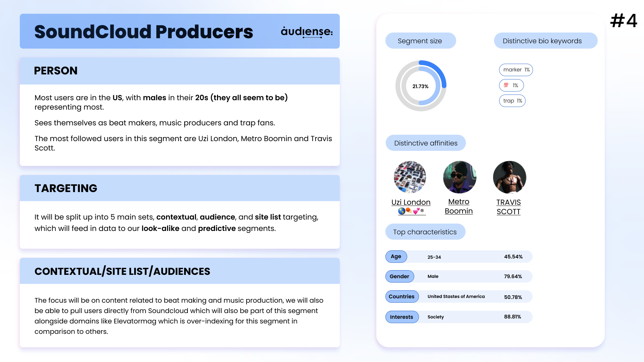The image size is (644, 362).
Task: Click the SoundCloud Producers title
Action: (x=144, y=32)
